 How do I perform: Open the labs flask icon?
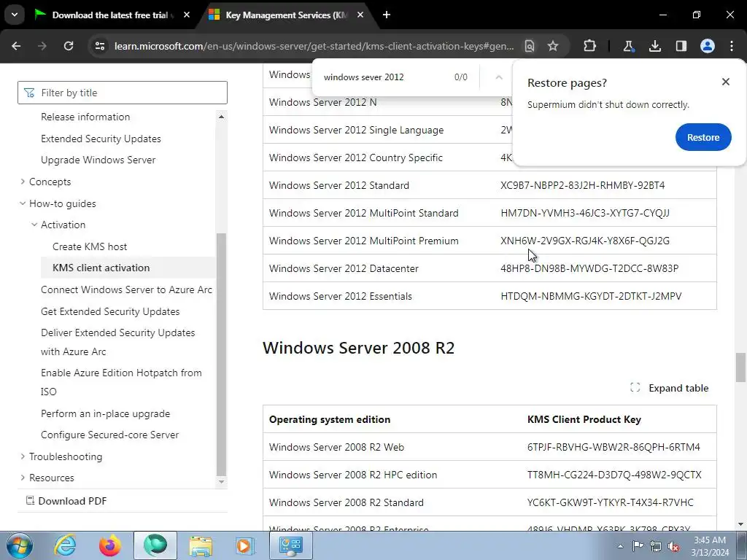[x=628, y=46]
